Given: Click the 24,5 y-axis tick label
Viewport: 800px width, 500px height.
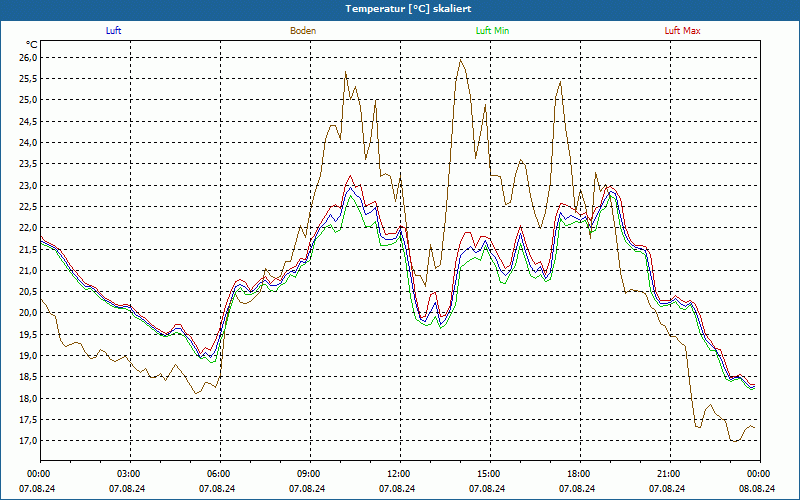Looking at the screenshot, I should [x=27, y=121].
